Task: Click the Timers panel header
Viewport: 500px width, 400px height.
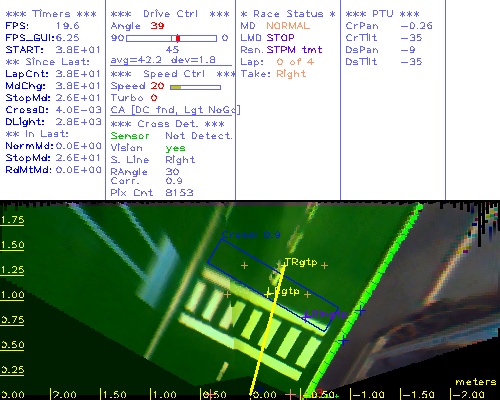Action: click(51, 14)
